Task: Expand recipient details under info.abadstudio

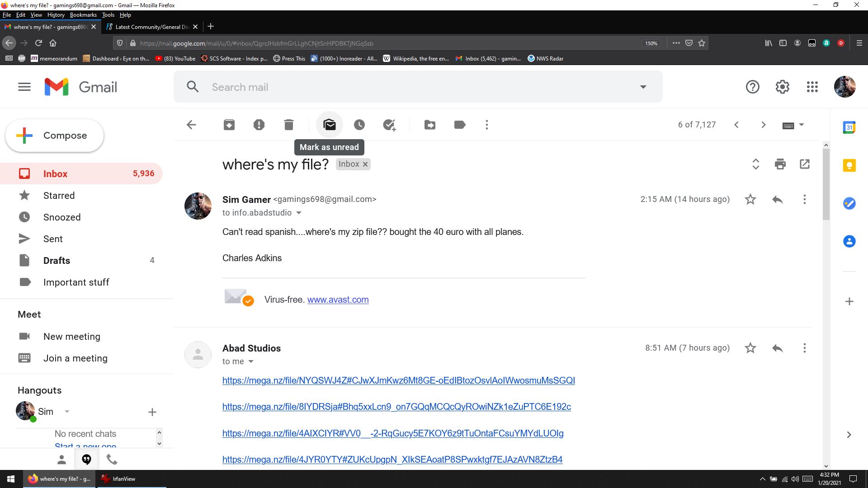Action: [299, 213]
